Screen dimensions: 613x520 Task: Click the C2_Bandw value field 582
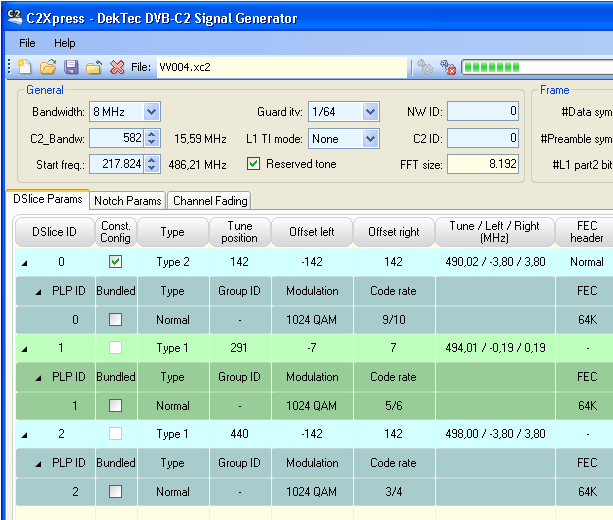click(117, 138)
